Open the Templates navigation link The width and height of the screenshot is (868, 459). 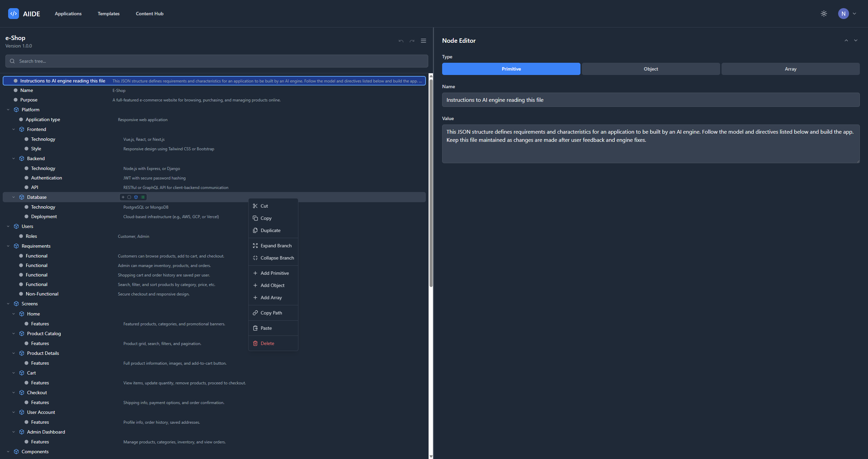point(108,14)
